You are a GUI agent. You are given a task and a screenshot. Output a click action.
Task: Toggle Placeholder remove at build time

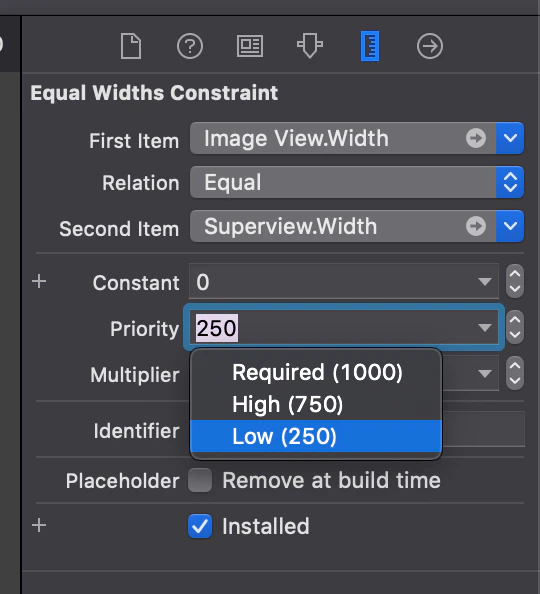pyautogui.click(x=200, y=480)
